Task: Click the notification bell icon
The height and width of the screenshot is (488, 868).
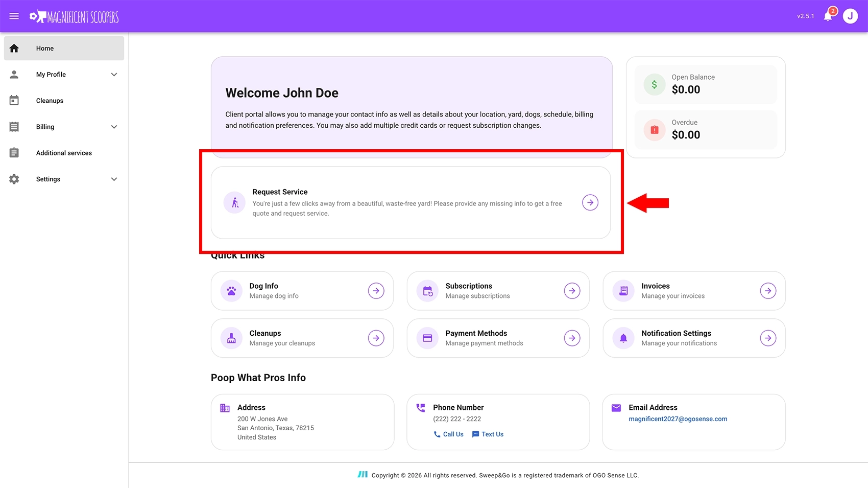Action: (x=827, y=16)
